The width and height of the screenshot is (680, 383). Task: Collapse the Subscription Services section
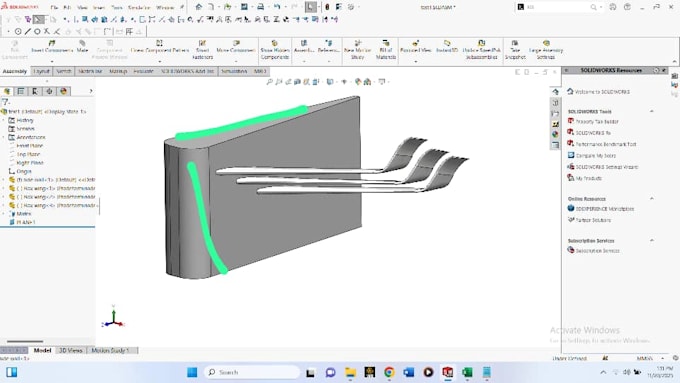tap(651, 240)
